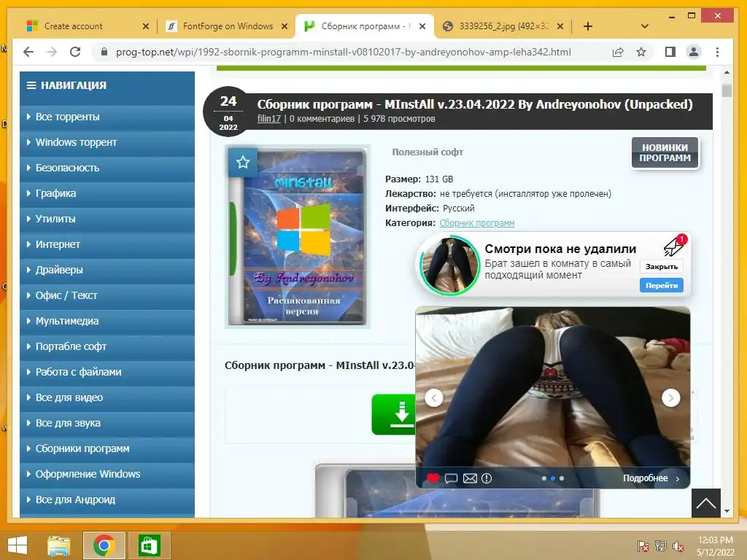This screenshot has height=560, width=747.
Task: Open Утилиты category
Action: coord(107,219)
